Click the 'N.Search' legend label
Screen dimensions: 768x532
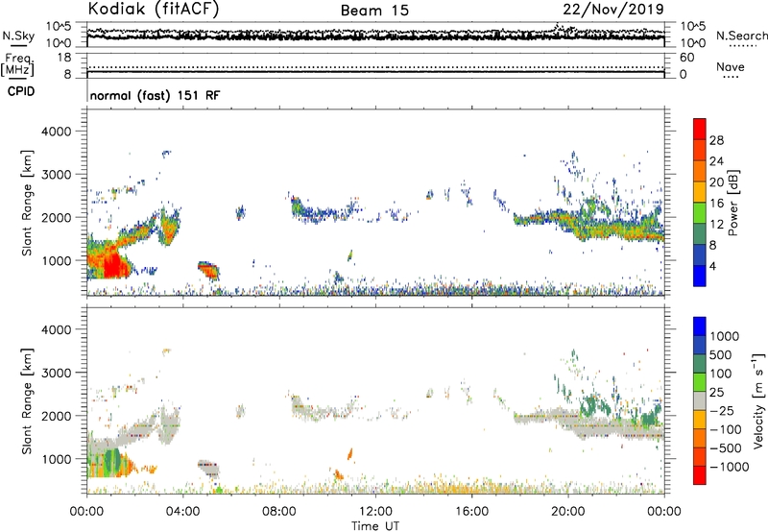coord(741,36)
